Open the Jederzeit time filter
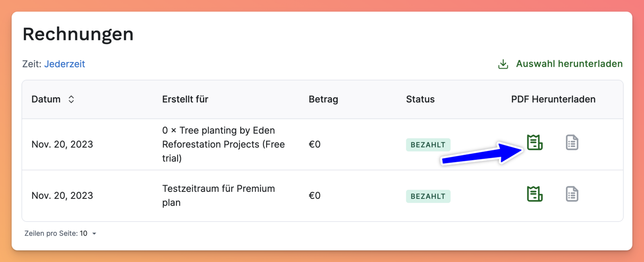 64,64
